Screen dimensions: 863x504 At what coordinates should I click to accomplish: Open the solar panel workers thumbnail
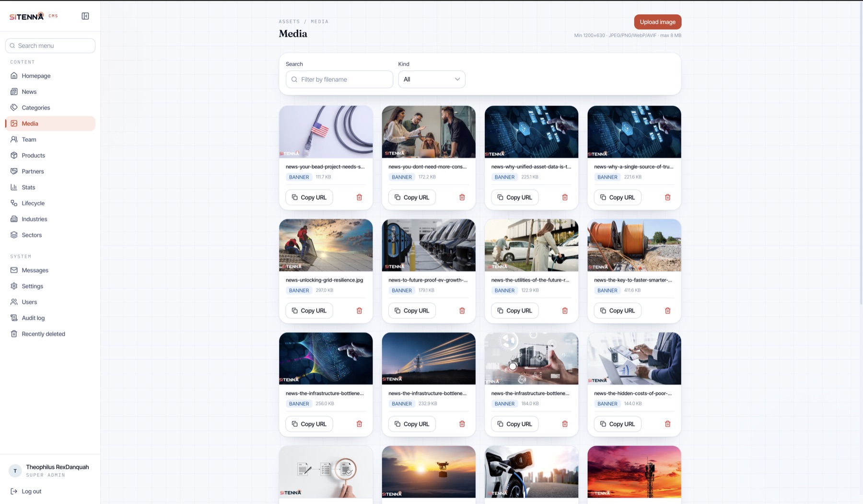click(326, 245)
